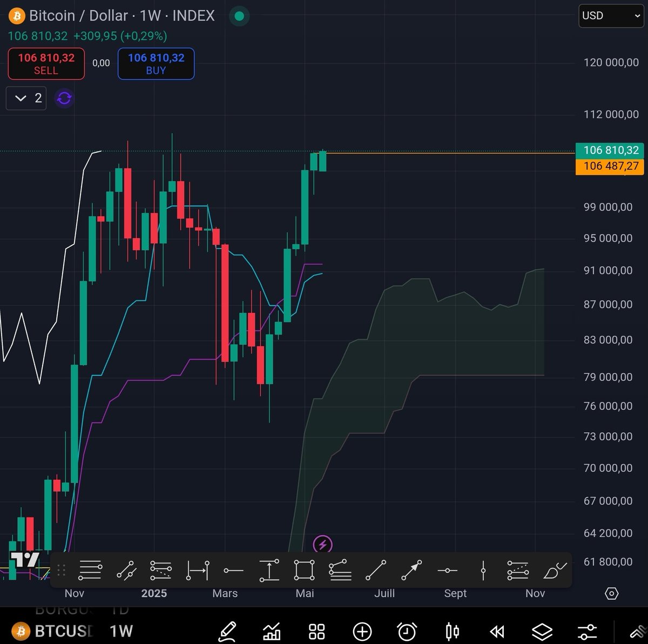Create an alert via alarm clock icon

[x=407, y=631]
